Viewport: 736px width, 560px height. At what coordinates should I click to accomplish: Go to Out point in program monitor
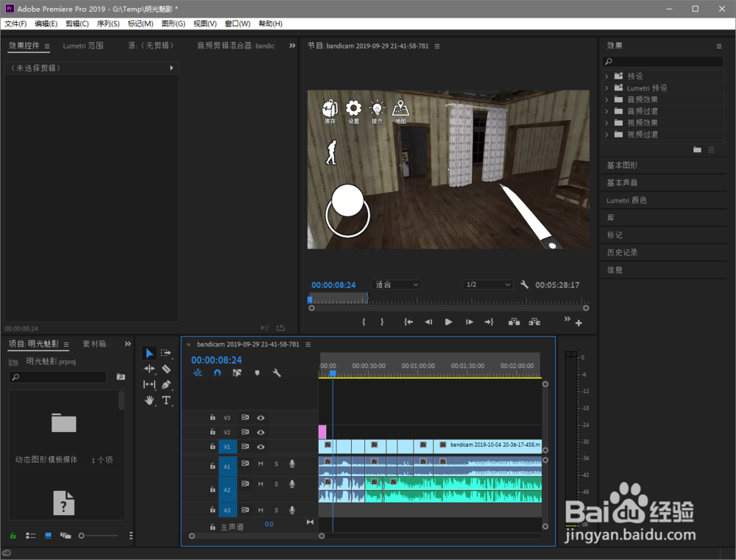[489, 322]
